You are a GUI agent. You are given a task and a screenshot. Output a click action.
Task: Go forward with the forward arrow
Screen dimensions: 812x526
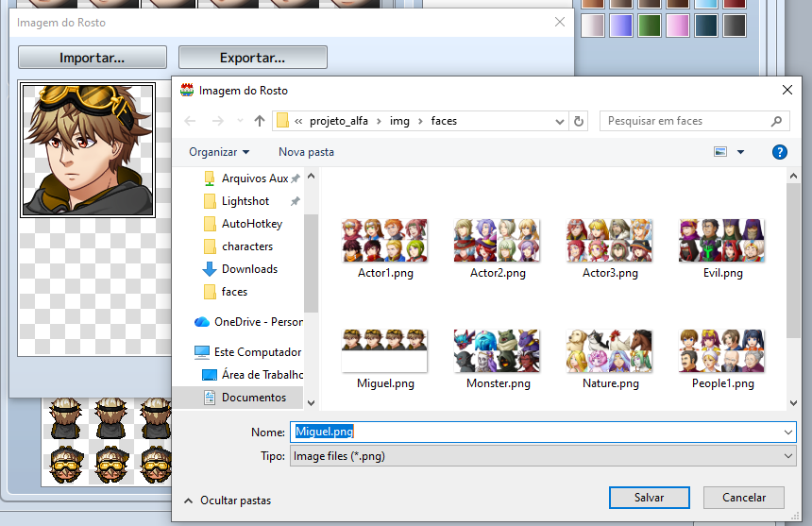(x=218, y=121)
